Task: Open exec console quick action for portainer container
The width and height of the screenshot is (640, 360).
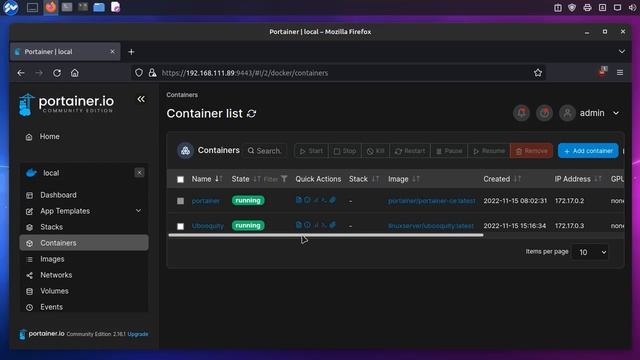Action: (x=324, y=200)
